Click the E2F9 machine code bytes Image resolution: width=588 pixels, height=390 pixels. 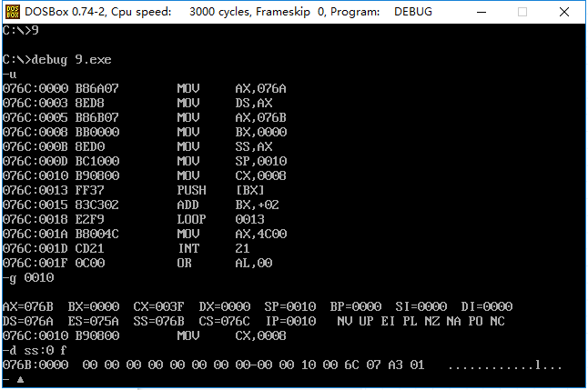click(89, 219)
